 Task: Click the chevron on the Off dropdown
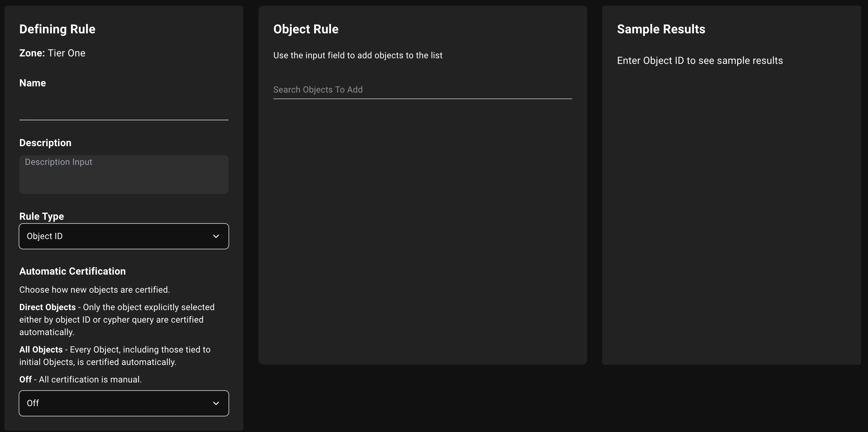(x=216, y=403)
